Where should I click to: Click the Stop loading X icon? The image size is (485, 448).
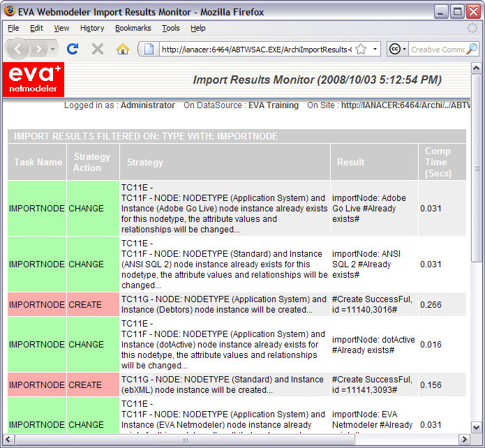98,49
